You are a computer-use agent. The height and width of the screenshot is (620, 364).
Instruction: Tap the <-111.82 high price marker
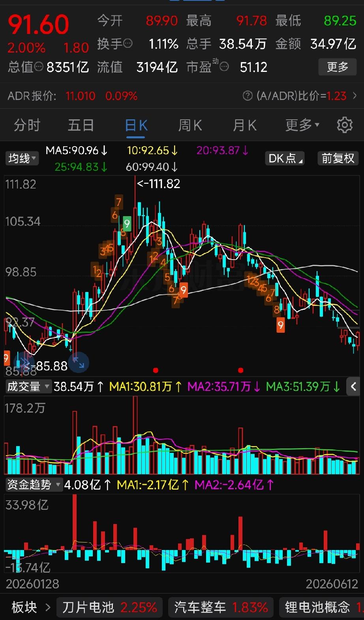click(x=158, y=184)
